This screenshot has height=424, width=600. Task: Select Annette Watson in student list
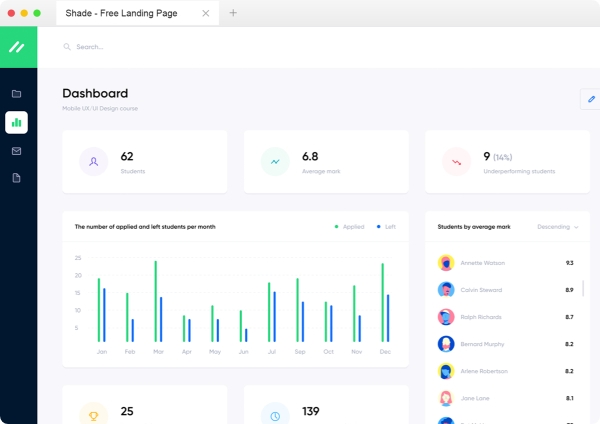[484, 263]
